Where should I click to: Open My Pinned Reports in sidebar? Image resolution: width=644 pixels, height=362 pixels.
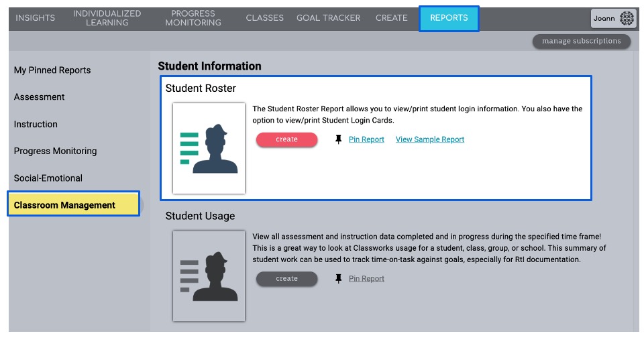[x=52, y=70]
